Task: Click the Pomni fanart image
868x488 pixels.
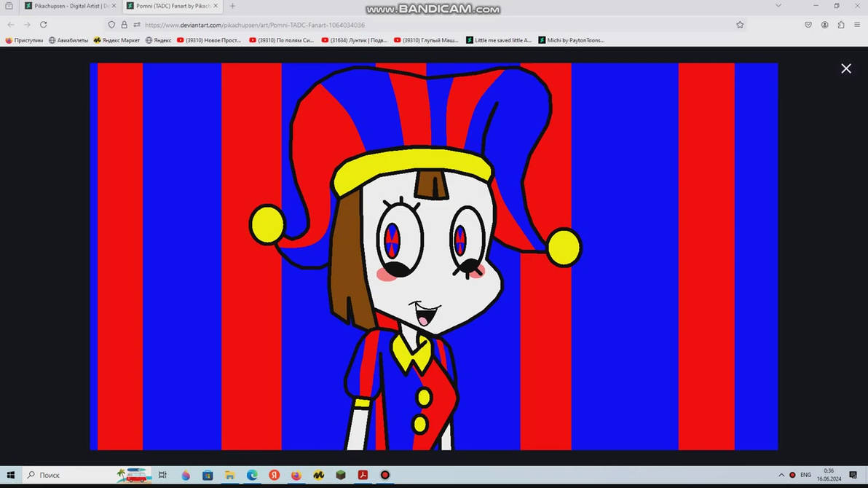Action: pos(433,256)
